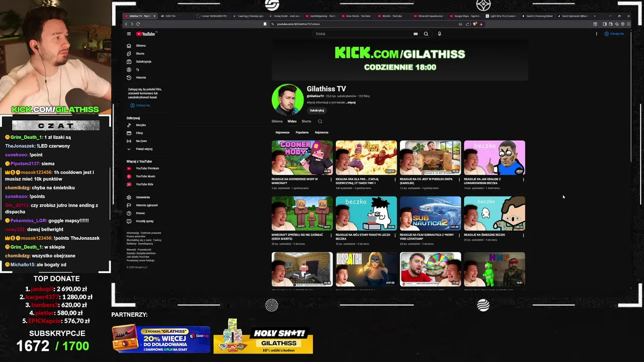This screenshot has width=644, height=362.
Task: Click Gilathiss TV channel avatar
Action: 288,100
